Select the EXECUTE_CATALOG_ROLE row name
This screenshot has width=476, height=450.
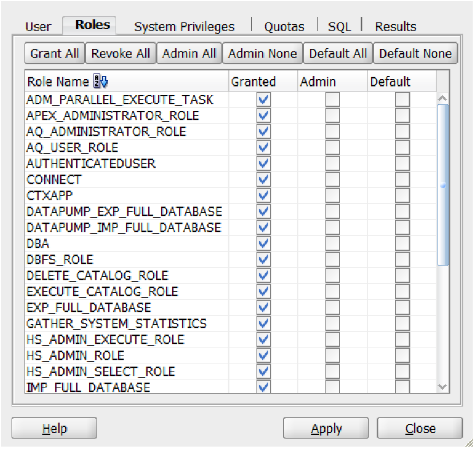102,292
